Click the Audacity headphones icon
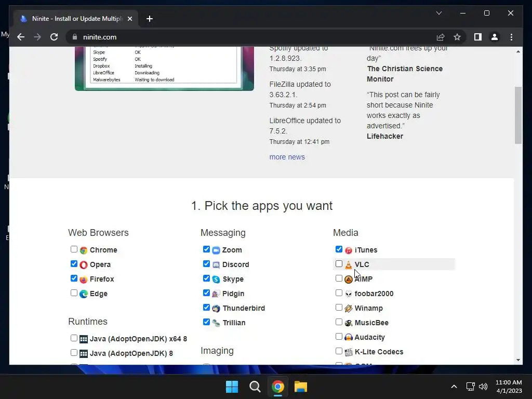Screen dimensions: 532x399 tap(349, 337)
